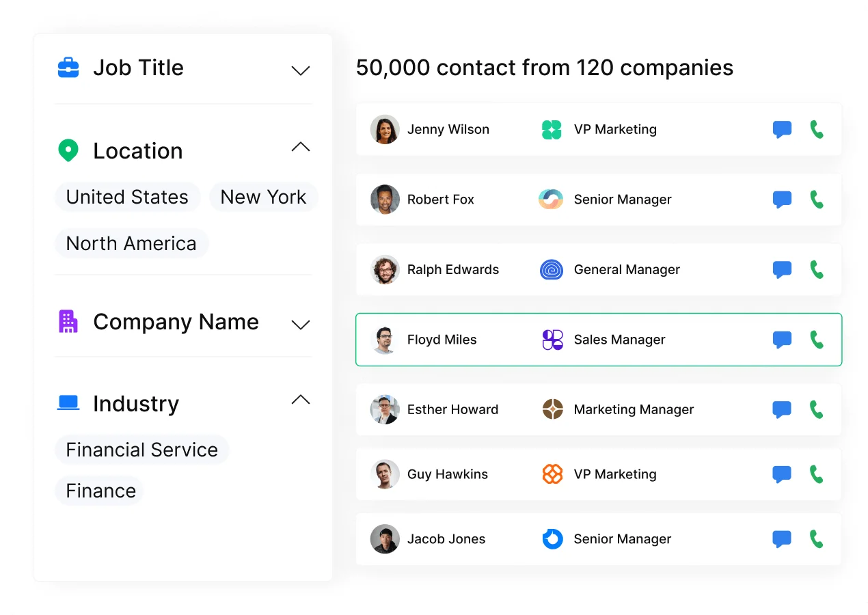Open the chat icon on Guy Hawkins's row
Image resolution: width=868 pixels, height=615 pixels.
click(x=781, y=474)
